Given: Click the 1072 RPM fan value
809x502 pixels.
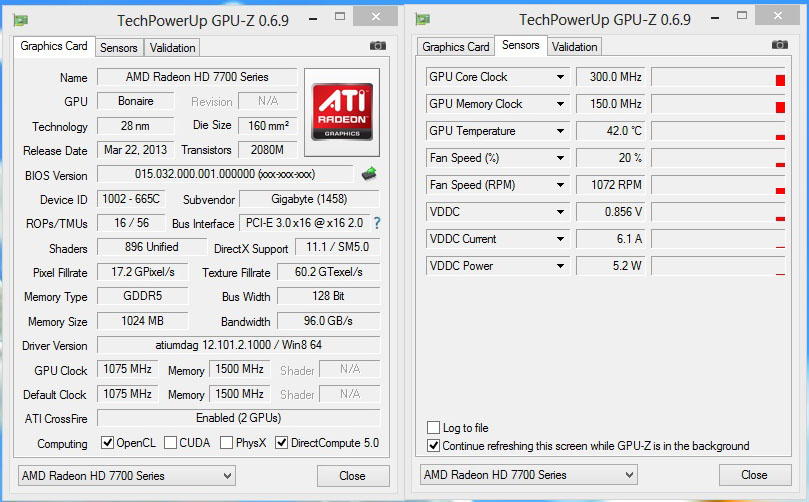Looking at the screenshot, I should coord(610,185).
